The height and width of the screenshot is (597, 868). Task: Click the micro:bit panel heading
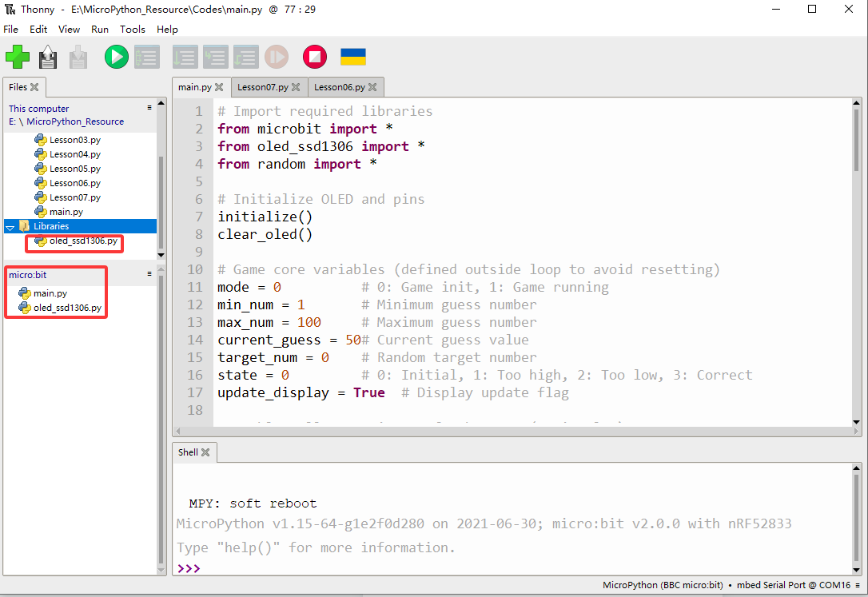[28, 274]
